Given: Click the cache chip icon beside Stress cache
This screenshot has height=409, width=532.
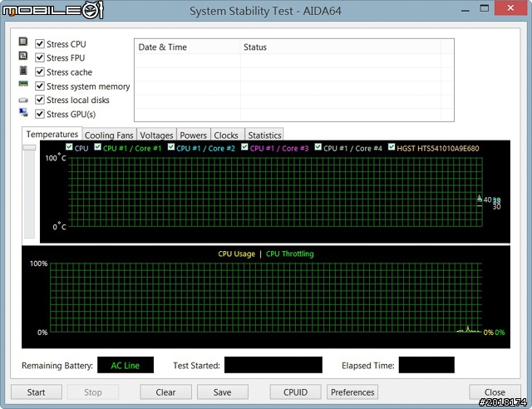Looking at the screenshot, I should pos(23,71).
